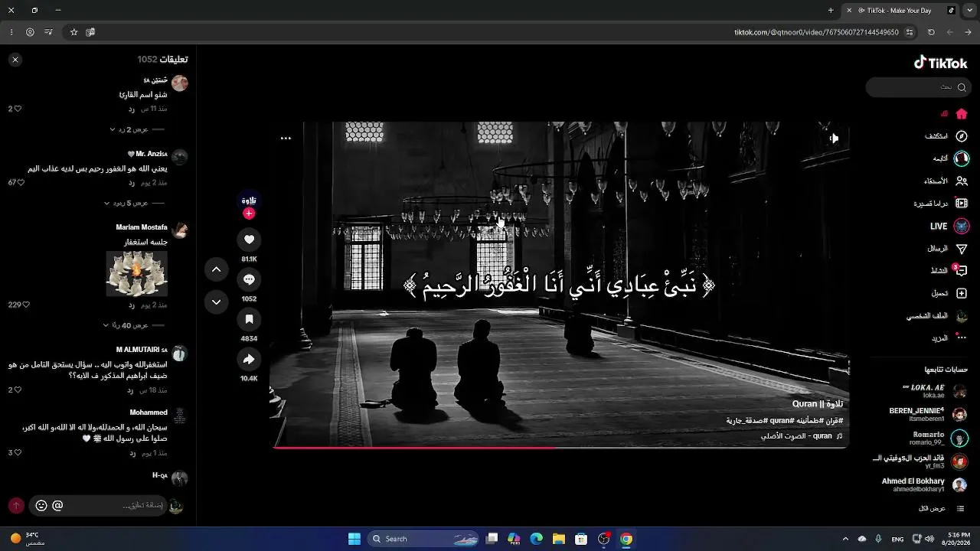Open the LIVE icon in the sidebar
This screenshot has width=980, height=551.
pyautogui.click(x=962, y=227)
